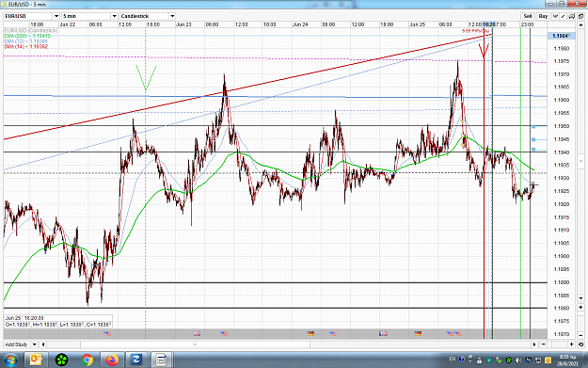The height and width of the screenshot is (368, 588).
Task: Click the Add Study button
Action: coord(17,344)
